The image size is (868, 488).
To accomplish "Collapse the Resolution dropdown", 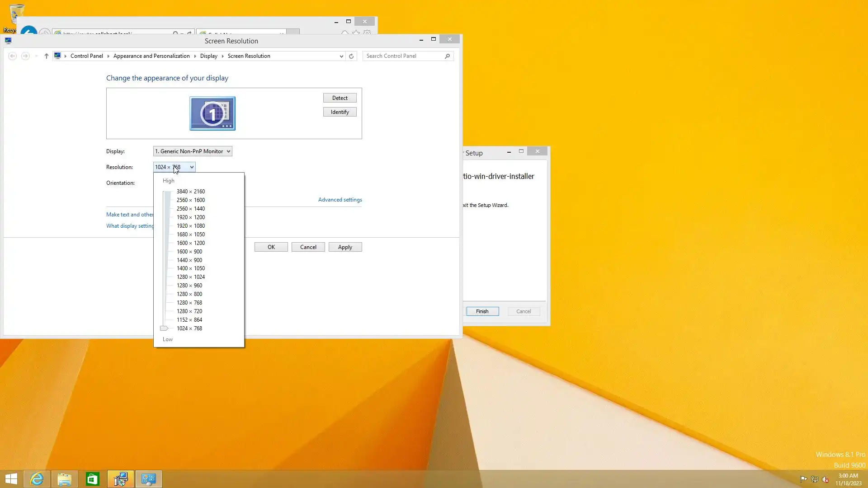I will tap(192, 167).
